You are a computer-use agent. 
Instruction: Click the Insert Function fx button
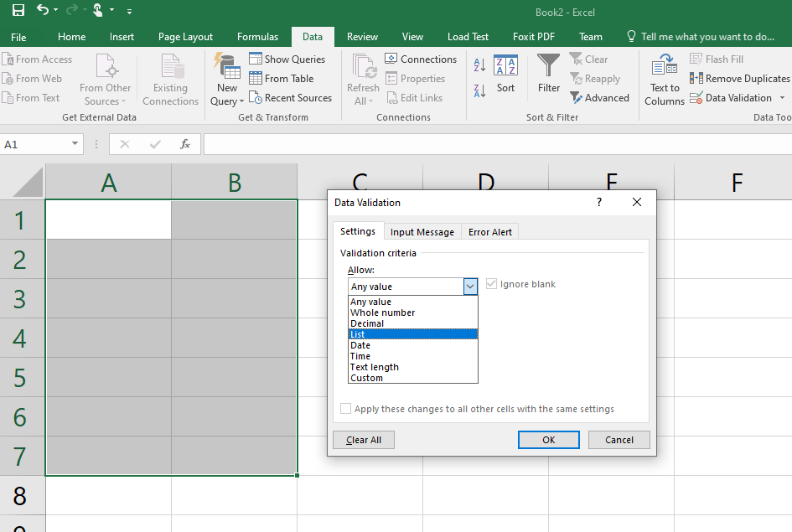(x=185, y=144)
